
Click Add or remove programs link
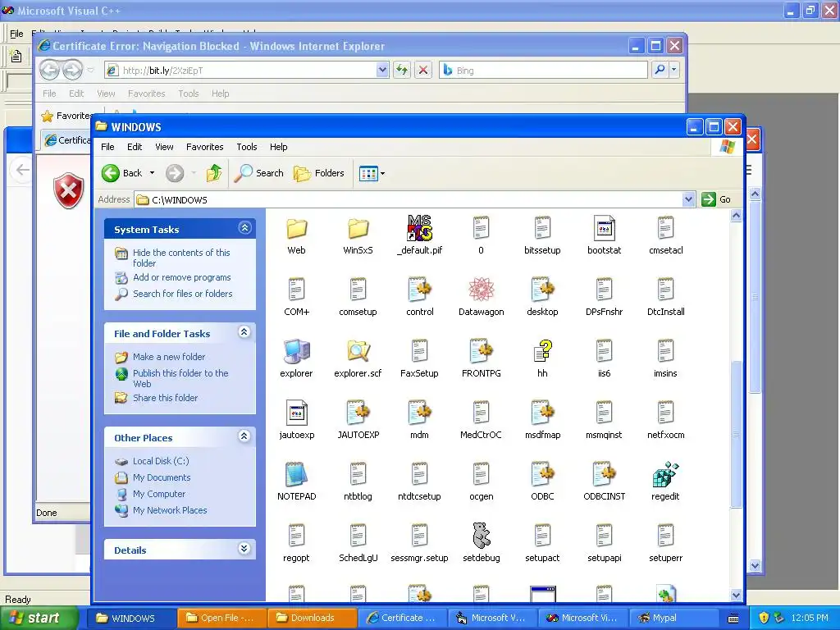(181, 277)
